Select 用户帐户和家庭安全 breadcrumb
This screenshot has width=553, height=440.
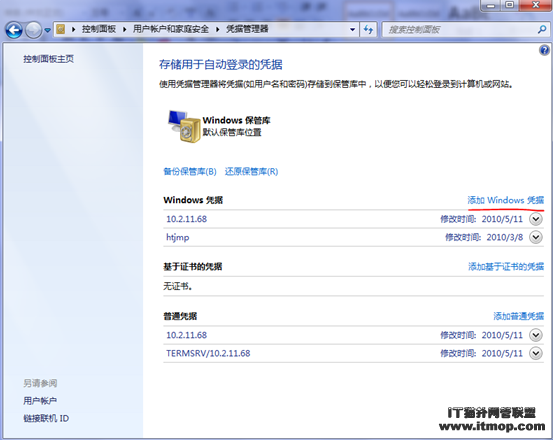pyautogui.click(x=171, y=29)
